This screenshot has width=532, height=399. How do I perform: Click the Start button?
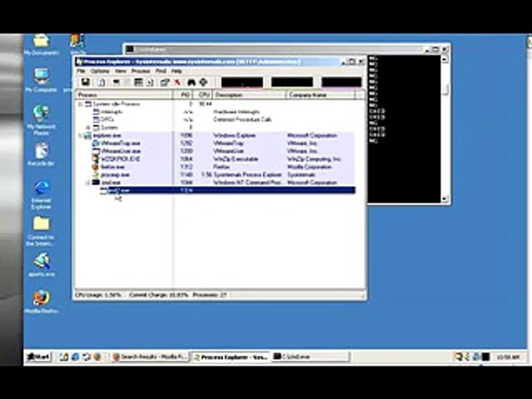click(x=38, y=357)
